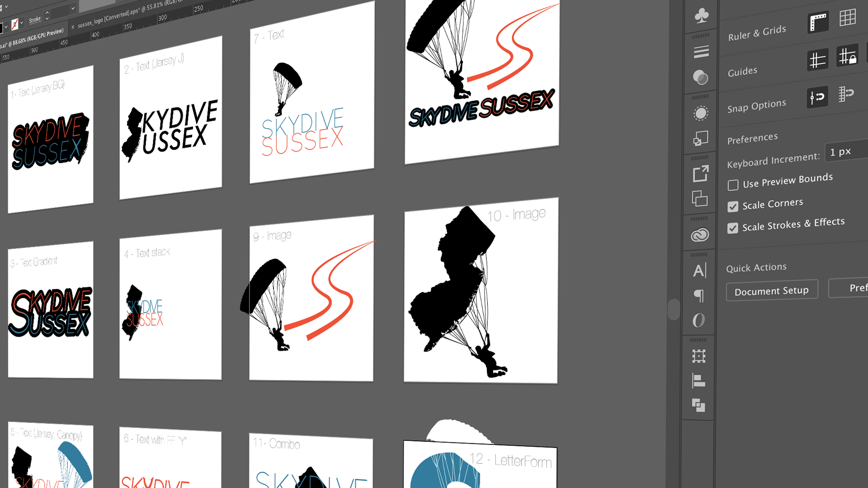Image resolution: width=868 pixels, height=488 pixels.
Task: Select artboard 1 - Text (Jersey BG)
Action: click(51, 140)
